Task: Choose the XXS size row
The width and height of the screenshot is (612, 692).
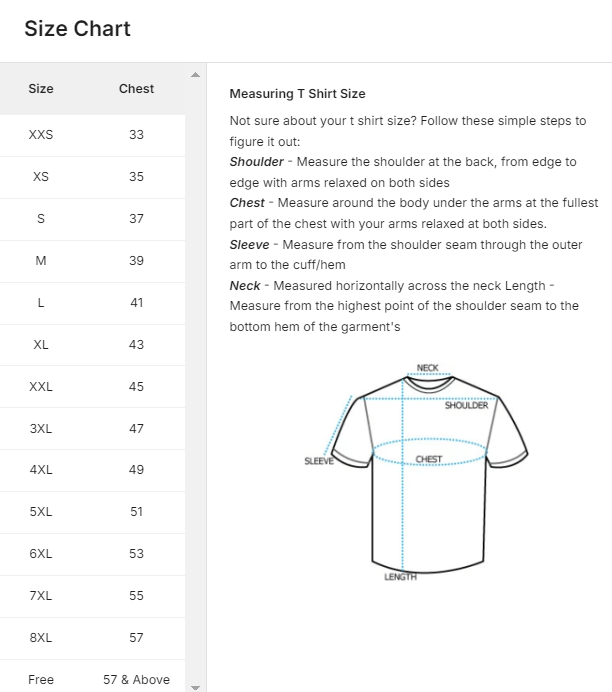Action: pos(92,135)
